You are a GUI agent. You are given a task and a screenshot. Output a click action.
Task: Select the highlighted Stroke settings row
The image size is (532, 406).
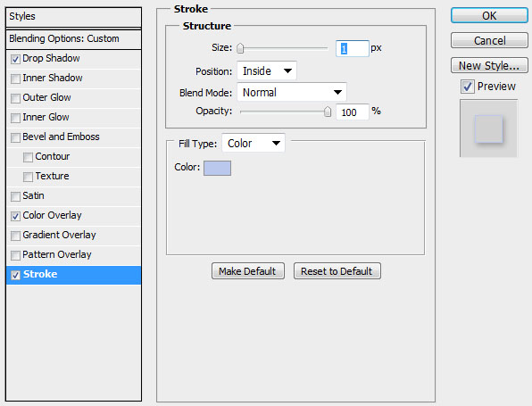73,275
